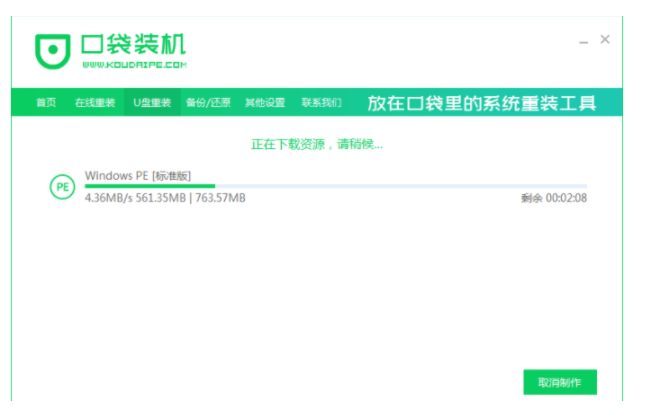Go to the 备份/还原 tab
The height and width of the screenshot is (416, 648).
[210, 103]
